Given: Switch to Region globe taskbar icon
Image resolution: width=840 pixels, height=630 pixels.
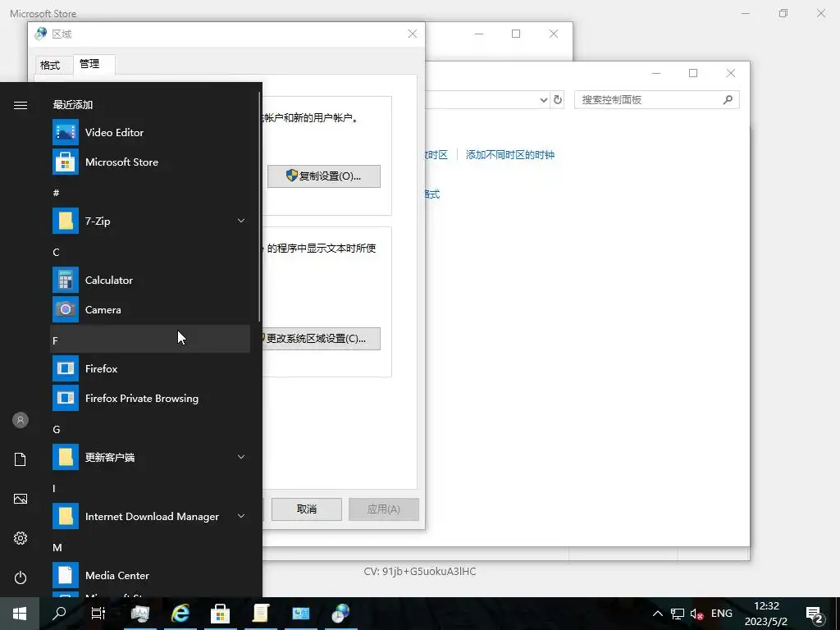Looking at the screenshot, I should pos(340,614).
